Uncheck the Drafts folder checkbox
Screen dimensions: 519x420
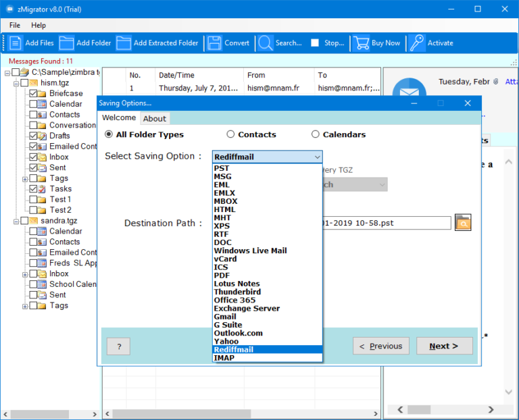(33, 136)
